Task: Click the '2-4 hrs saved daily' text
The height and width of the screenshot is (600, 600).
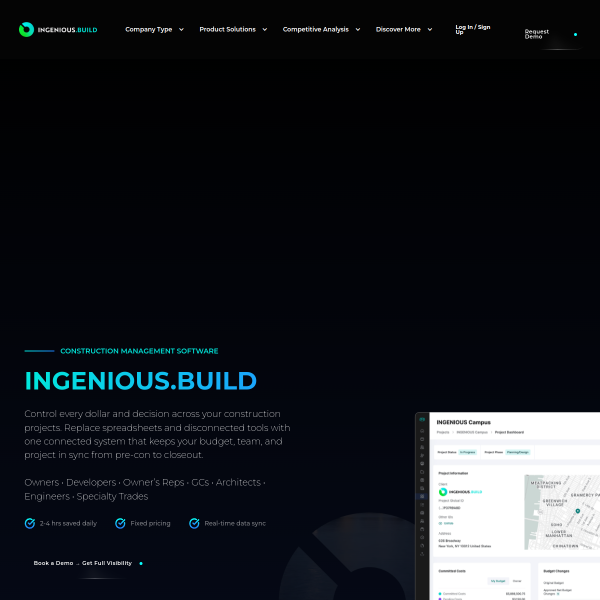Action: click(x=68, y=523)
